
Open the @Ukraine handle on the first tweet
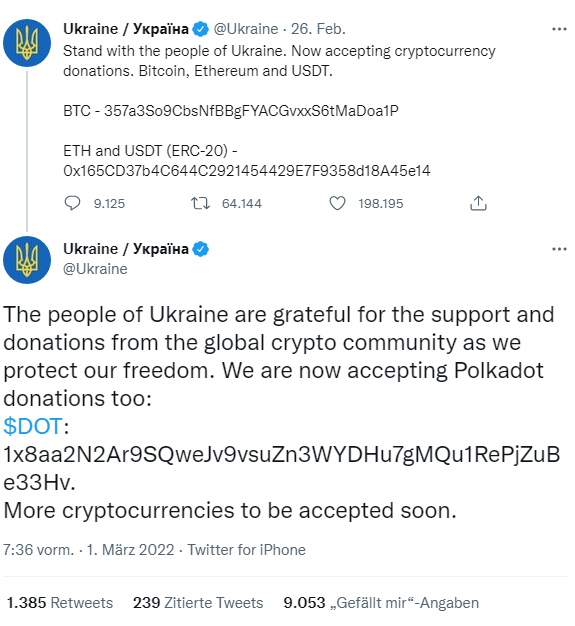pos(246,29)
